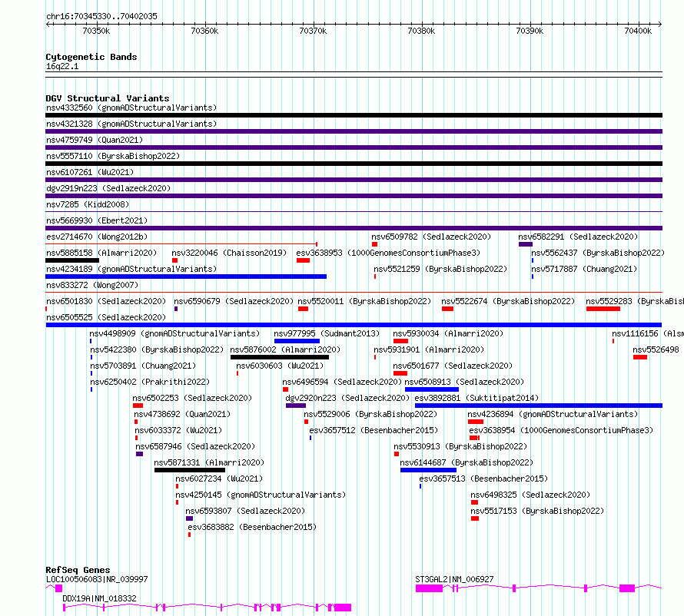684x616 pixels.
Task: Click nsv6502253 (Sedlazeck2020) label
Action: pyautogui.click(x=192, y=398)
